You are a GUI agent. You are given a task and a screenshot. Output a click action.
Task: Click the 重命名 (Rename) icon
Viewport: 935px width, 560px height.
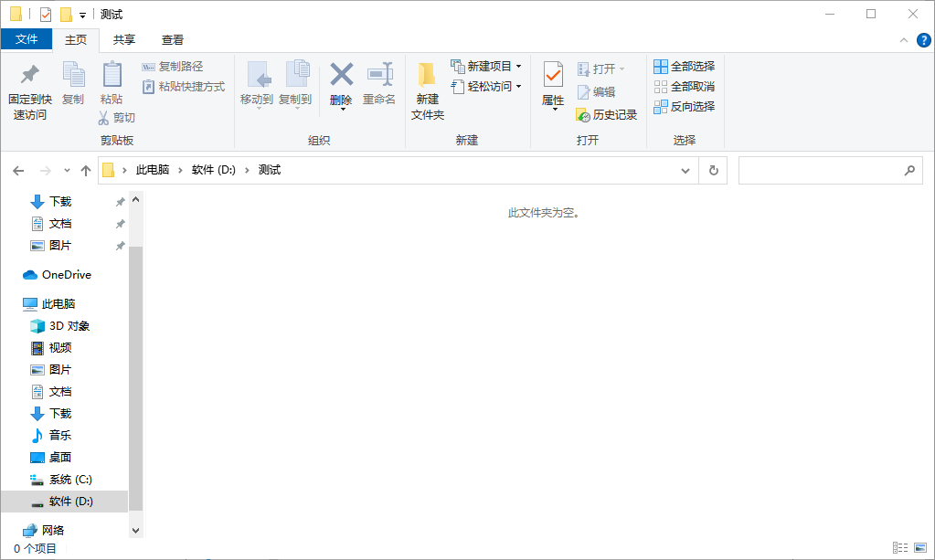pyautogui.click(x=379, y=82)
